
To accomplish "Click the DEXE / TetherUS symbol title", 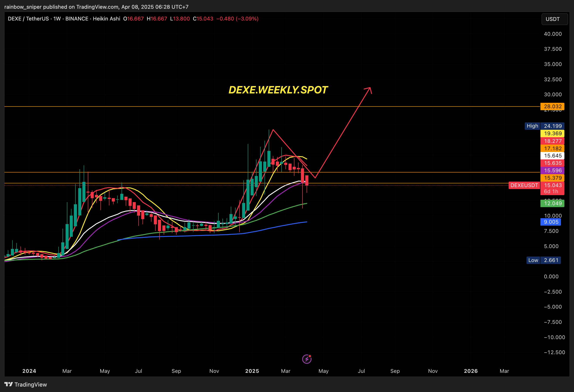I will click(28, 19).
